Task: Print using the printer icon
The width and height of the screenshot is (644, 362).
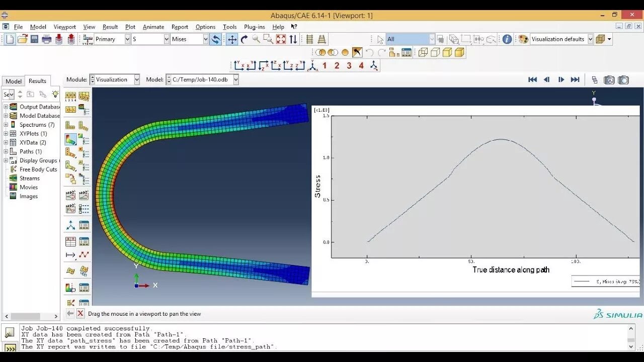Action: click(47, 39)
